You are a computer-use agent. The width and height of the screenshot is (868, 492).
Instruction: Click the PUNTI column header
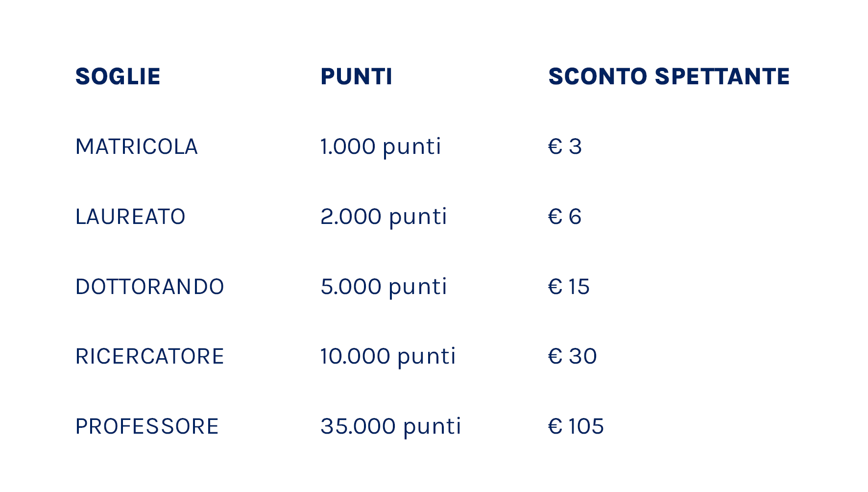pos(356,76)
